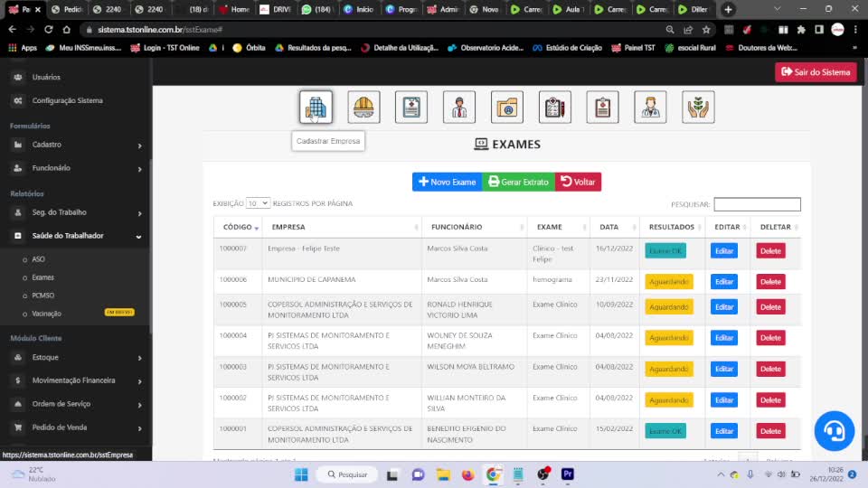Expand Pedido de Venda menu
This screenshot has width=868, height=488.
click(75, 427)
